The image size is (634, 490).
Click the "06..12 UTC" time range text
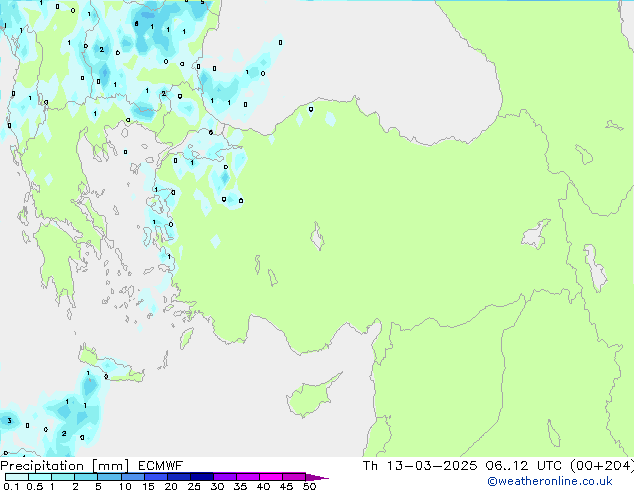pyautogui.click(x=523, y=466)
